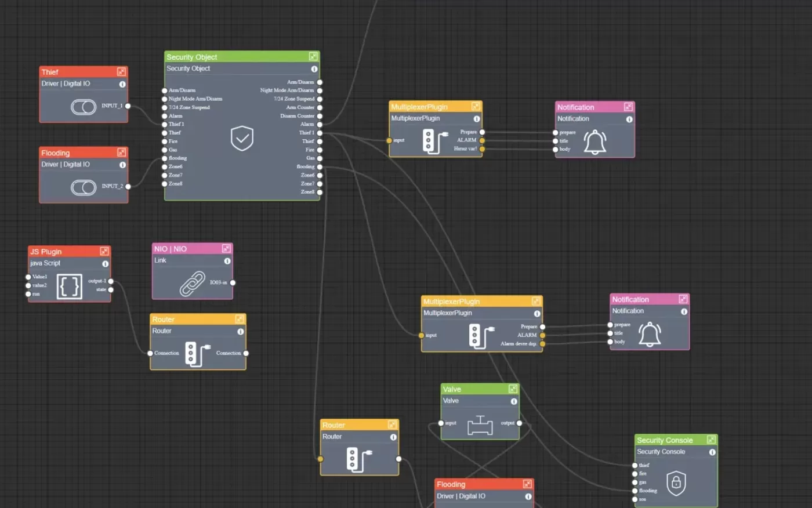
Task: Collapse the JS Plugin node via header icon
Action: 104,251
